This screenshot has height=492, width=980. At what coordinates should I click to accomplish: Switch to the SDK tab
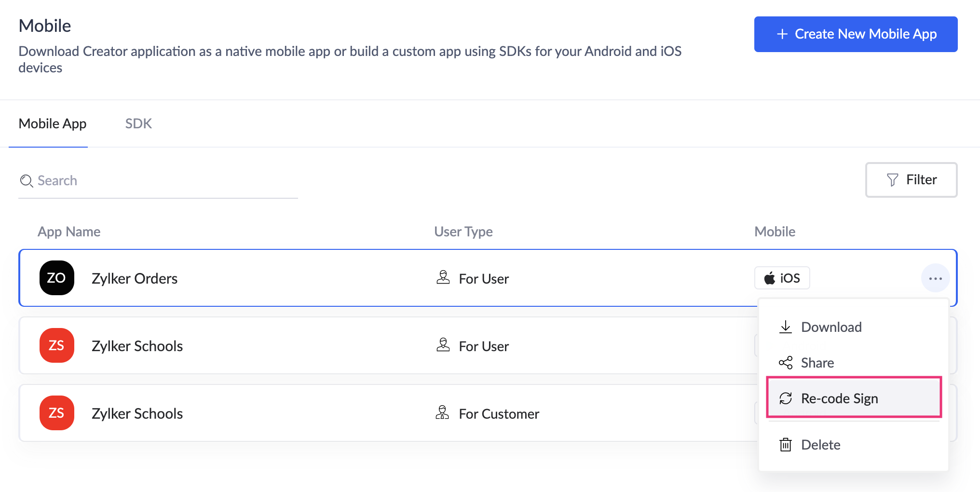point(138,123)
